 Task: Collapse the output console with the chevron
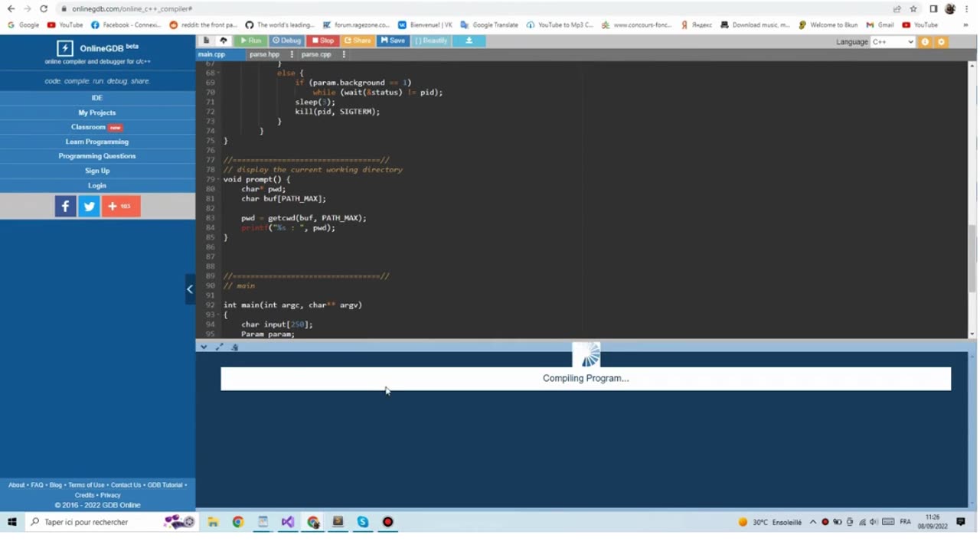204,347
